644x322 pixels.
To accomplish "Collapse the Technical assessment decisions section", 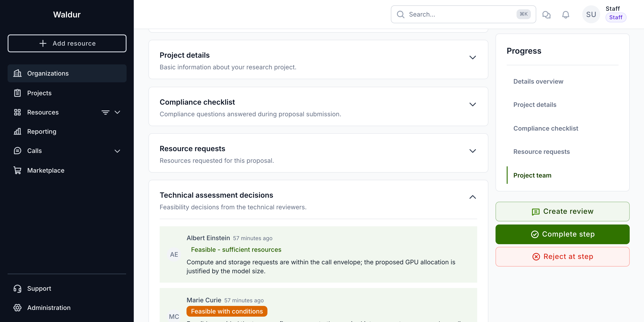I will coord(472,197).
